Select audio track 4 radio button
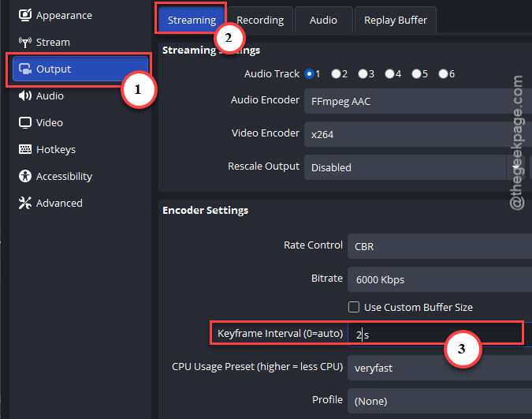 pos(389,73)
